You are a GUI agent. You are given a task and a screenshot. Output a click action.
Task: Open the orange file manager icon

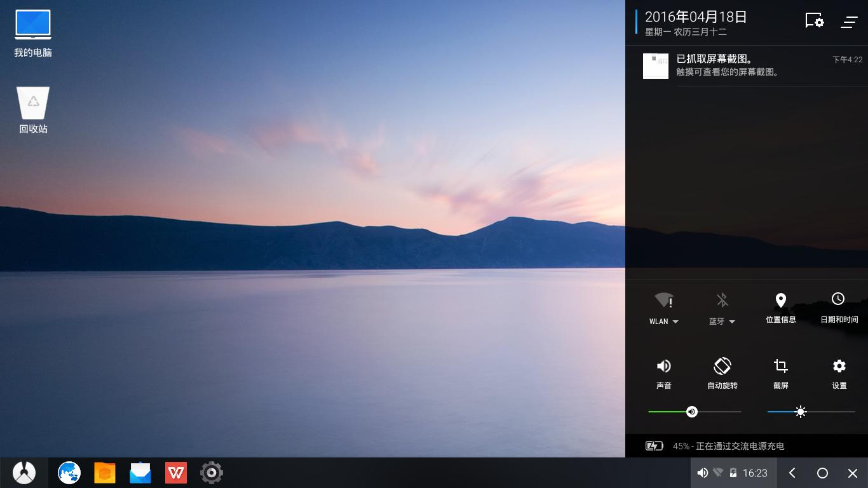pos(105,473)
